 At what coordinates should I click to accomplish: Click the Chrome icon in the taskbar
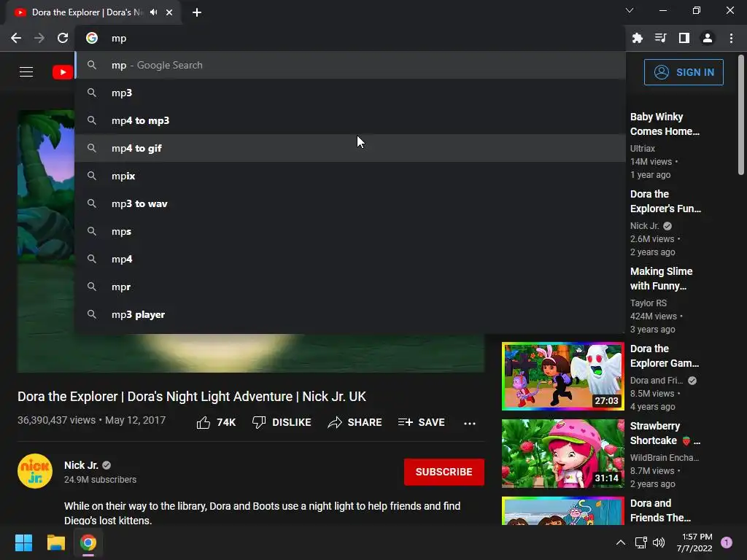click(x=88, y=542)
